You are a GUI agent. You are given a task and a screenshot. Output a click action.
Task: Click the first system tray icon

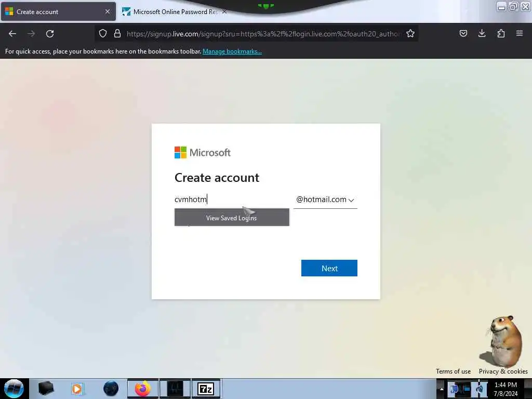pyautogui.click(x=454, y=389)
